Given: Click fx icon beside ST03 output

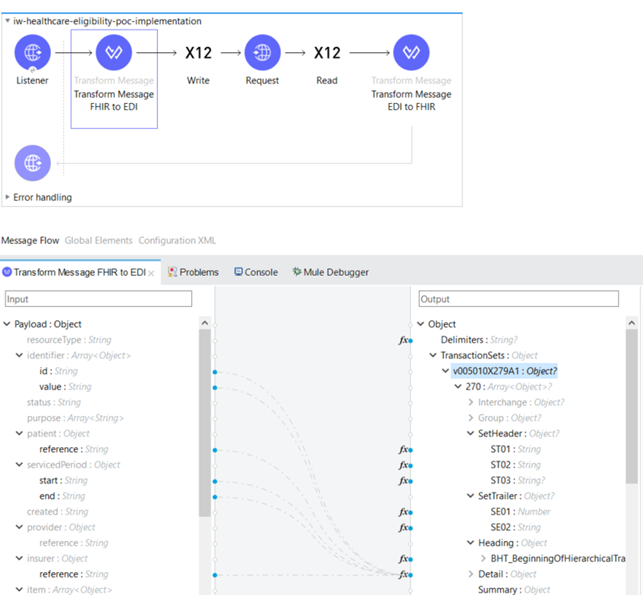Looking at the screenshot, I should [404, 481].
